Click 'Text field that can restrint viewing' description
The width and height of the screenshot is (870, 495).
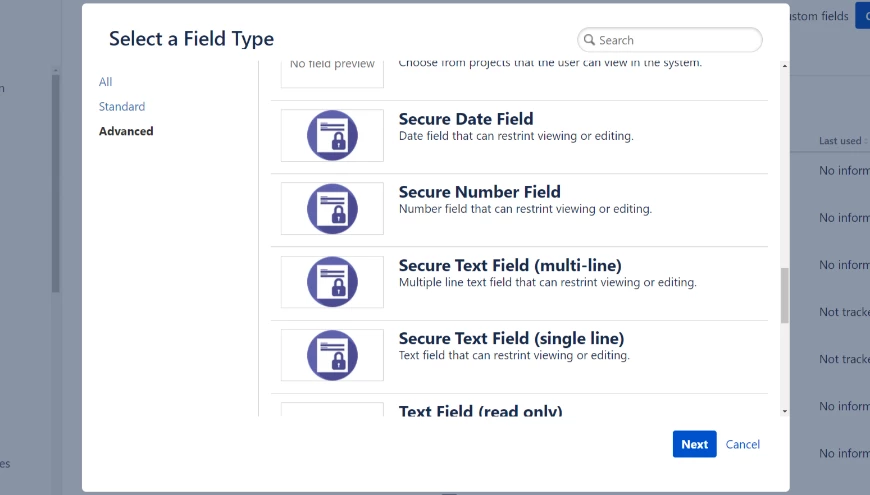click(514, 355)
